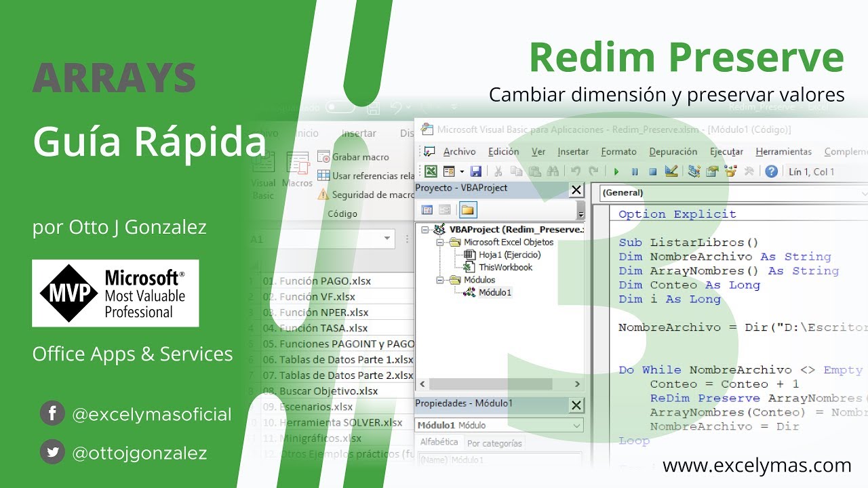Click Excel save icon in quick access toolbar
This screenshot has width=868, height=488.
[x=372, y=107]
